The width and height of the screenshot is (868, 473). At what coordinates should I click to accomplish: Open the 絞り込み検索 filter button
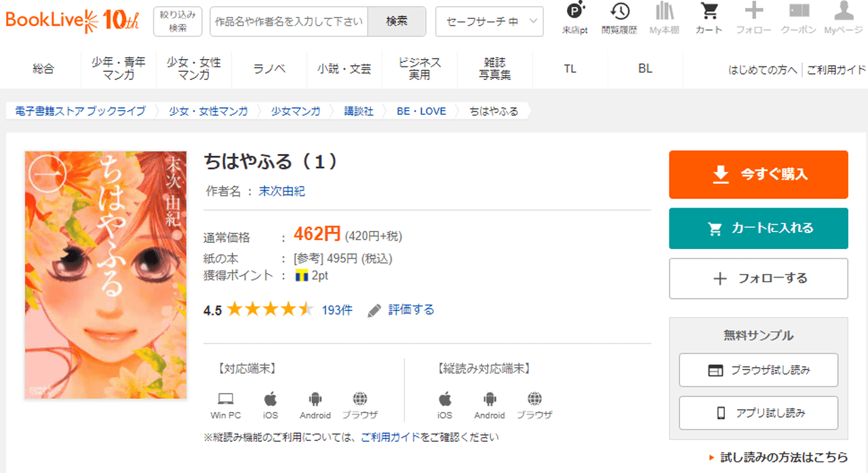click(x=178, y=21)
